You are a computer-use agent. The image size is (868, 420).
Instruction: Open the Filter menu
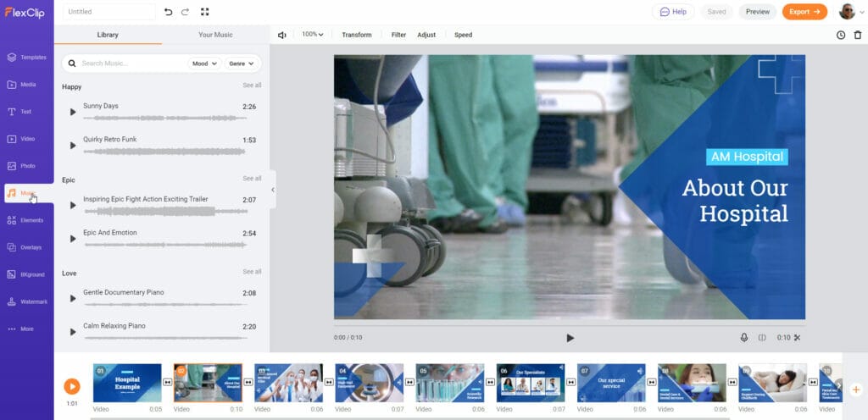pyautogui.click(x=398, y=35)
